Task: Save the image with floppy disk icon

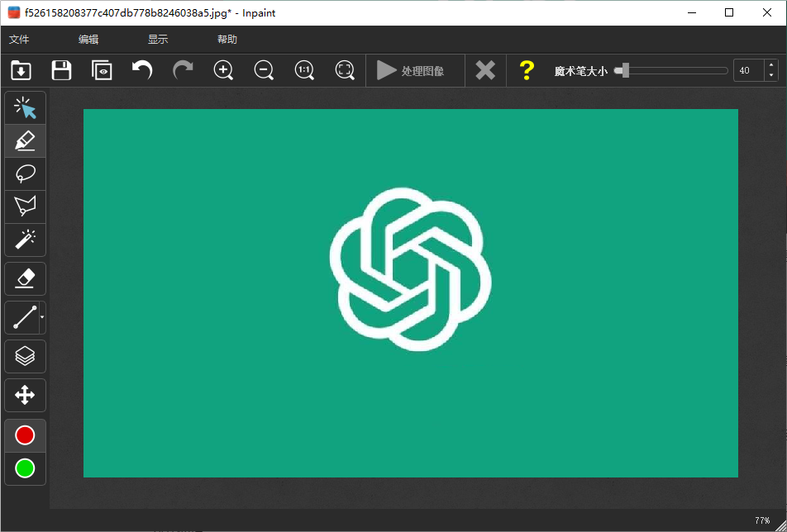Action: pyautogui.click(x=61, y=71)
